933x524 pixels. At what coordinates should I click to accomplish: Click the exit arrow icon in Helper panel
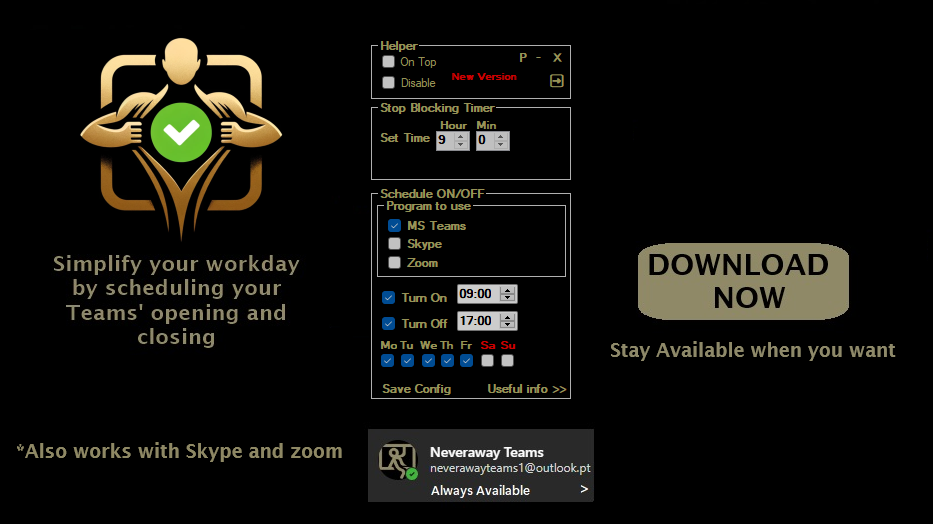556,81
